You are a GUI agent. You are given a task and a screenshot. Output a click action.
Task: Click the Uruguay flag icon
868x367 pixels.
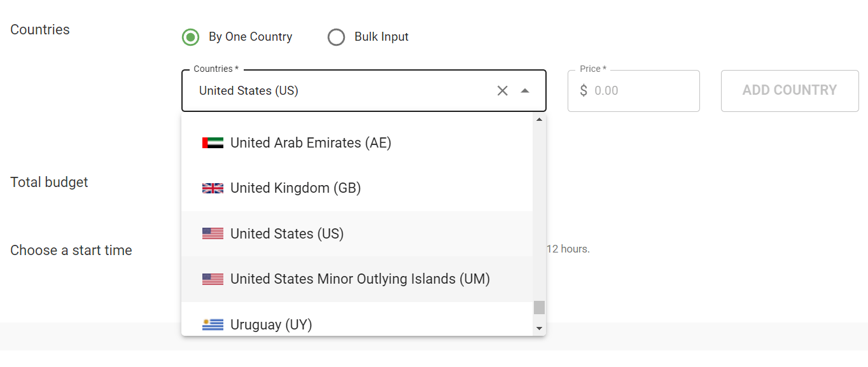pos(213,324)
